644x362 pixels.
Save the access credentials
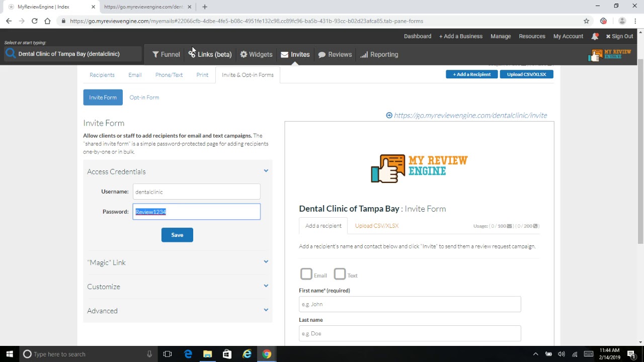(x=177, y=235)
